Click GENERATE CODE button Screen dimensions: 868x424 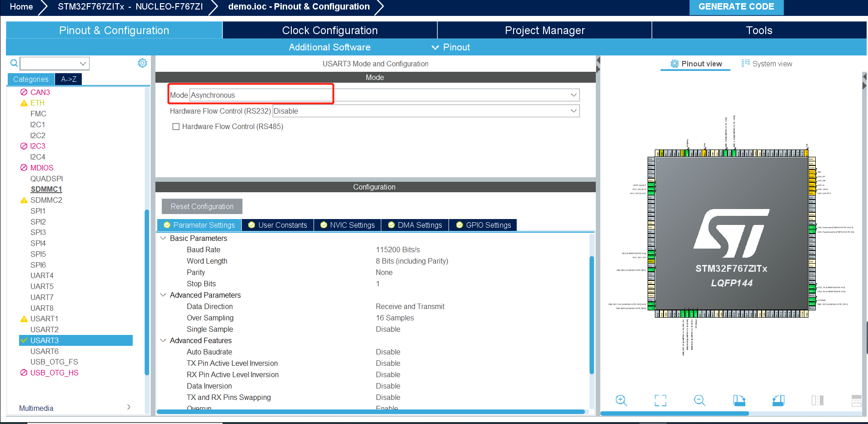[736, 7]
